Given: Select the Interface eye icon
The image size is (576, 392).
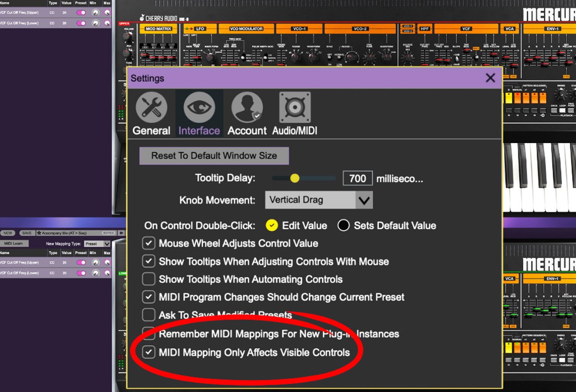Looking at the screenshot, I should (199, 108).
